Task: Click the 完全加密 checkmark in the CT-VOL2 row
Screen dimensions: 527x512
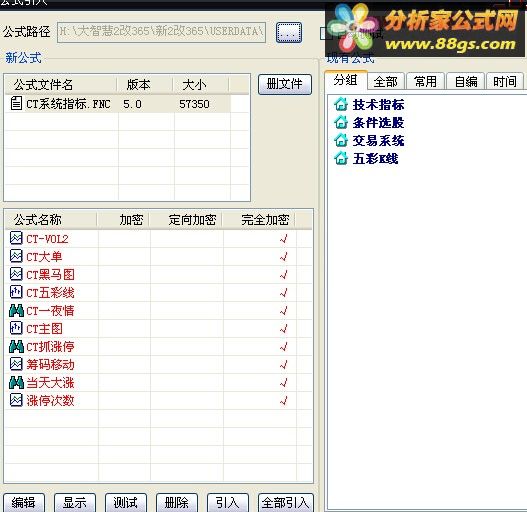Action: tap(284, 239)
